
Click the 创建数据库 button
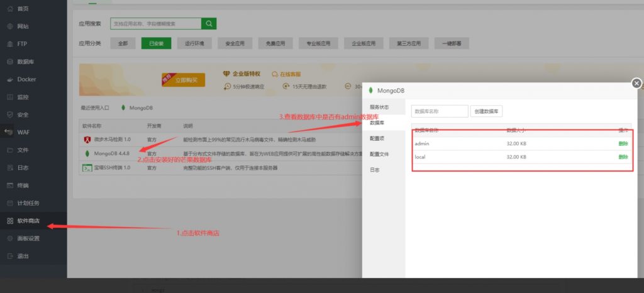tap(486, 111)
